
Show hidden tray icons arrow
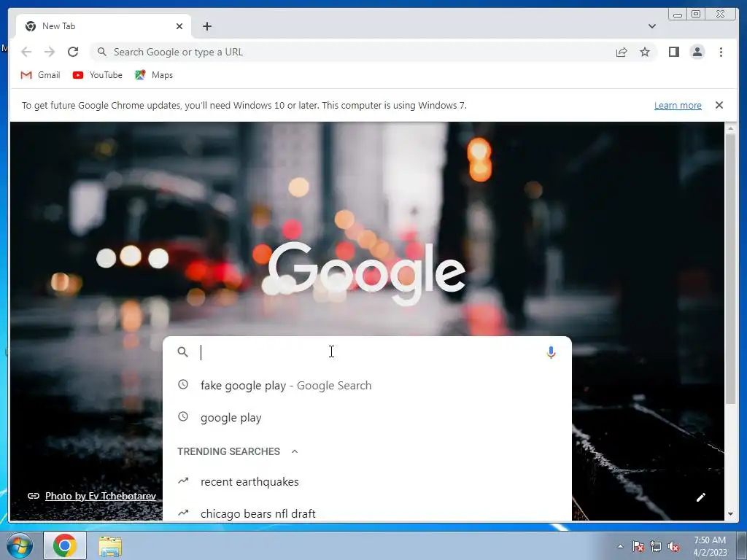coord(620,546)
